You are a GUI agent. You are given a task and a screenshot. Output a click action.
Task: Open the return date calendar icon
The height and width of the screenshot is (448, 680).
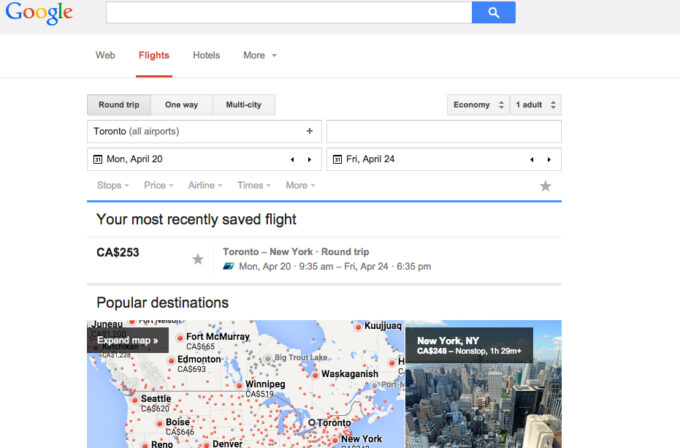337,159
